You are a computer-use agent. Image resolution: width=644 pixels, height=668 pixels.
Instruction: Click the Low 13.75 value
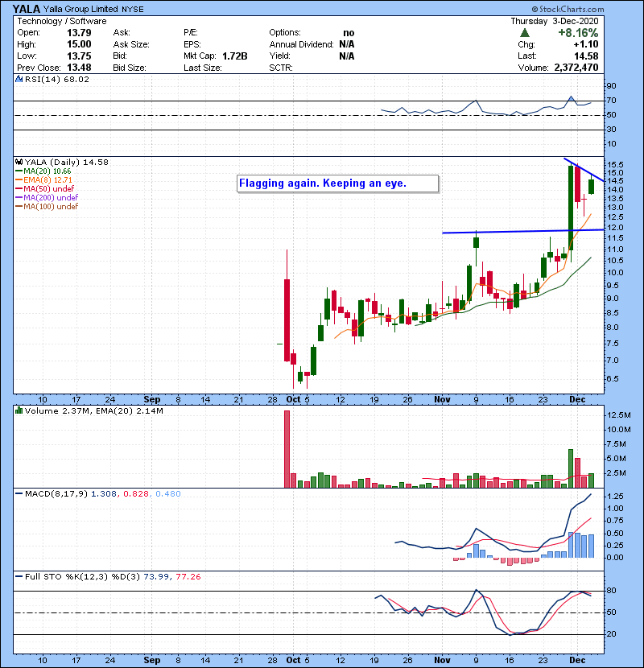coord(79,56)
